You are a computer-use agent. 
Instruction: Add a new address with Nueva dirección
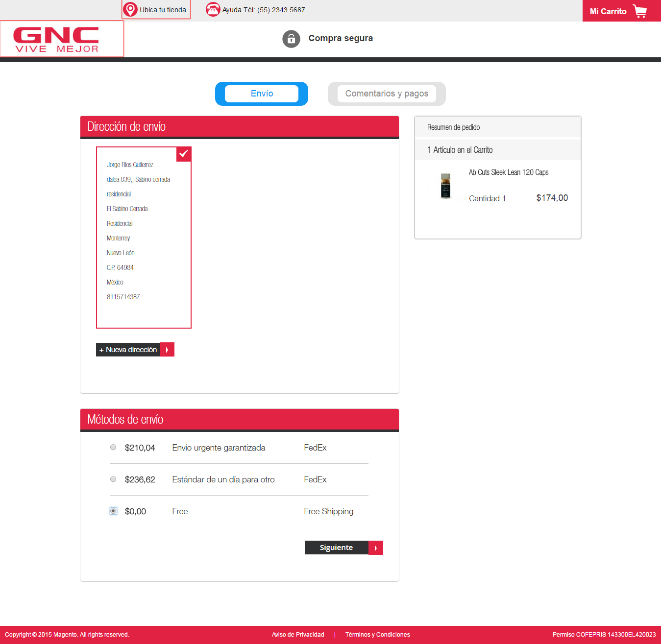[x=128, y=350]
